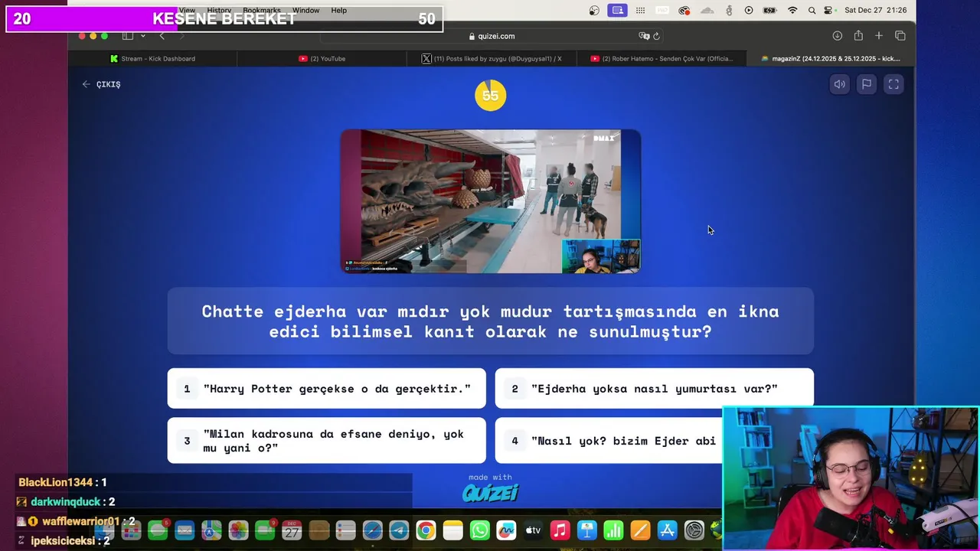Go back with Safari back arrow
The image size is (980, 551).
click(x=162, y=36)
